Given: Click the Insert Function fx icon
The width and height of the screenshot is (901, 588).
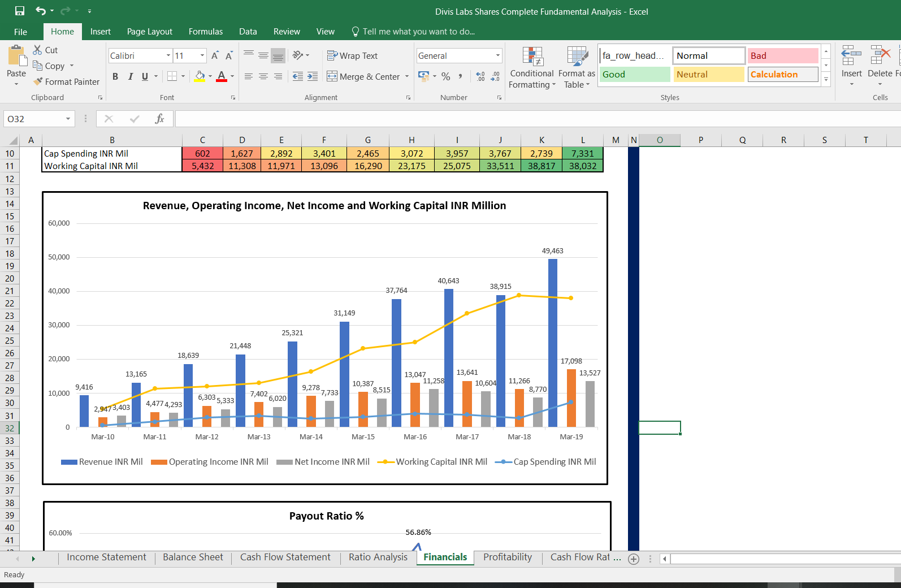Looking at the screenshot, I should coord(160,119).
